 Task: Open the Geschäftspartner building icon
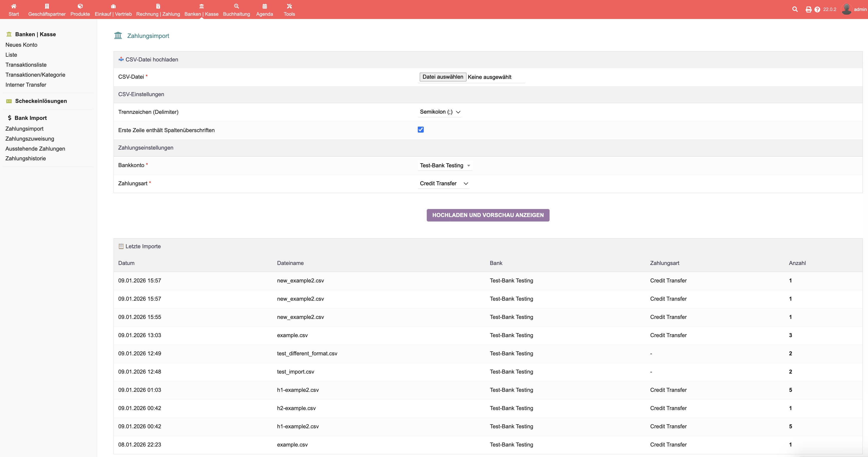click(47, 6)
